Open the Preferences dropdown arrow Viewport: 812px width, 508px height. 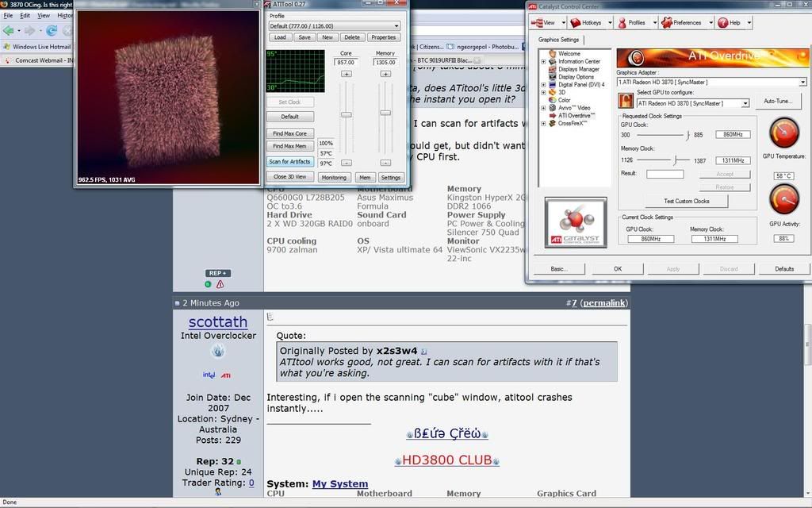click(710, 23)
